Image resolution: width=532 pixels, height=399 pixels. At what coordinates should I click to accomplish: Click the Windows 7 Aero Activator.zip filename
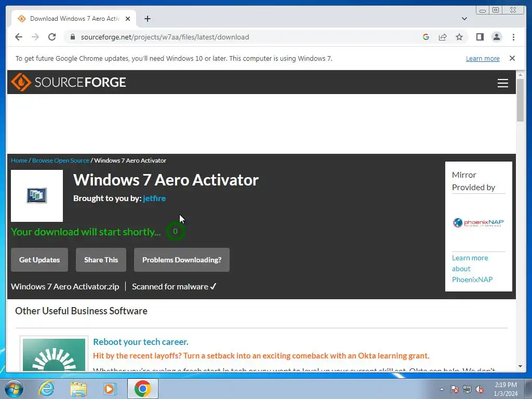coord(65,287)
